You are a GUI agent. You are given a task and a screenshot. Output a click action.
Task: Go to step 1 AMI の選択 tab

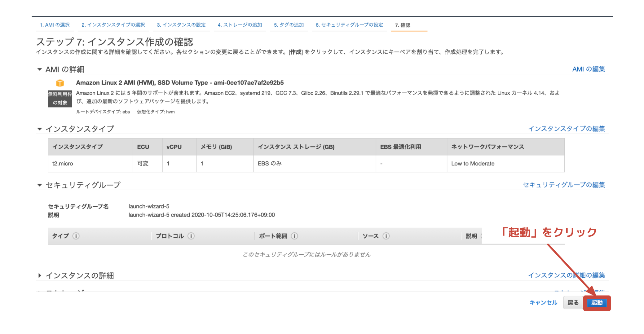click(x=55, y=25)
